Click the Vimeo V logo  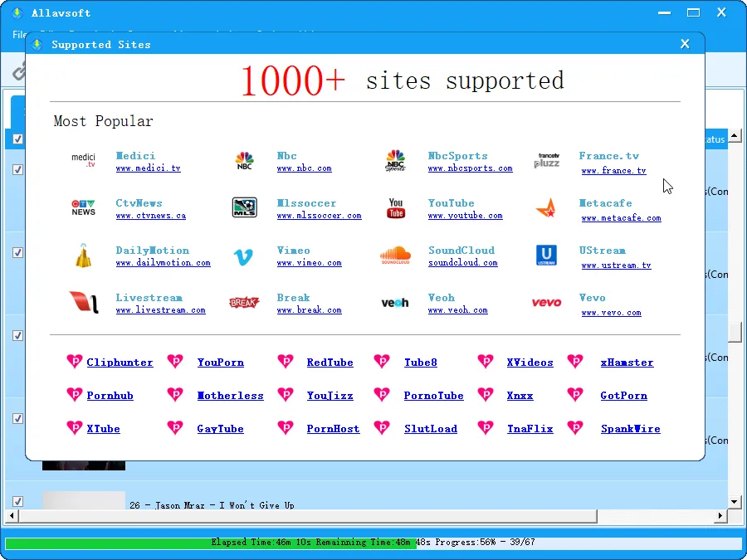(243, 256)
